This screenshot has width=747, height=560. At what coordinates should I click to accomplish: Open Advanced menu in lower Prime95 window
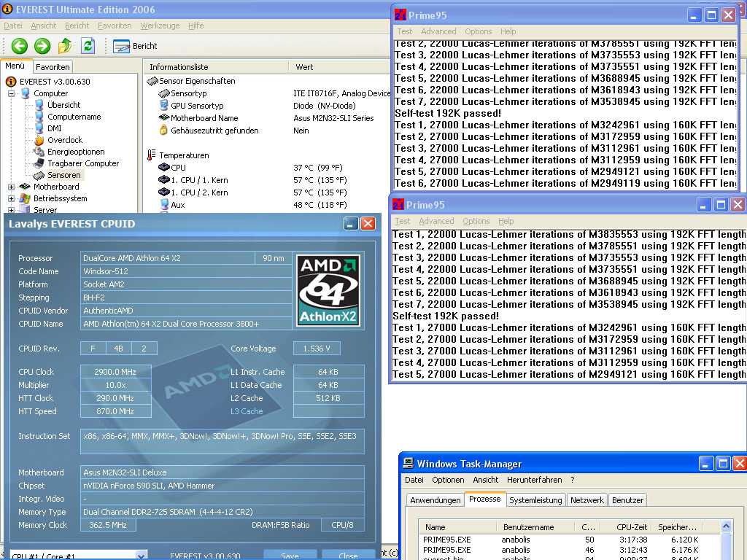tap(436, 221)
